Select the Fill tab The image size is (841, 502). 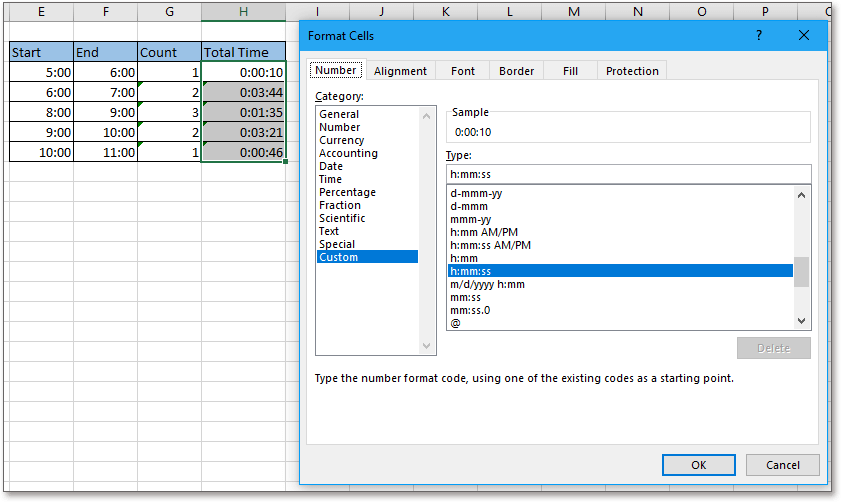(570, 71)
